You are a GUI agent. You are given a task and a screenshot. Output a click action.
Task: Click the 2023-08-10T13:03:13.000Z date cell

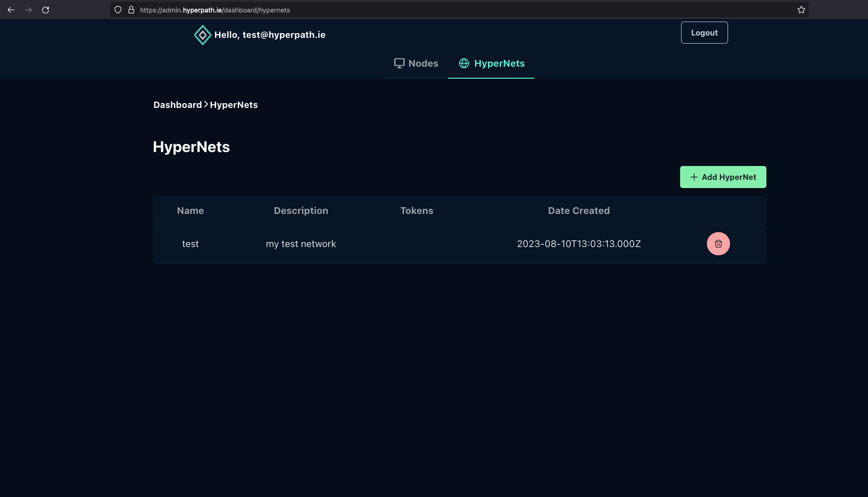579,244
